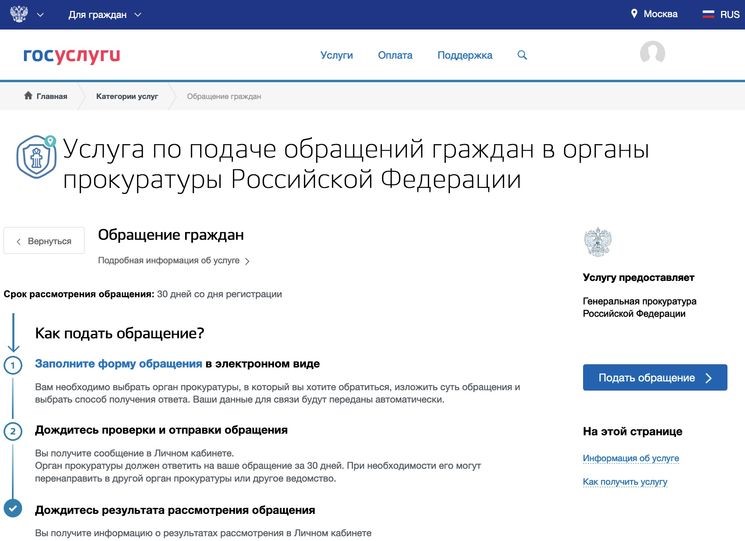Viewport: 745px width, 541px height.
Task: Click '30 дней со дня регистрации' text
Action: pos(220,294)
